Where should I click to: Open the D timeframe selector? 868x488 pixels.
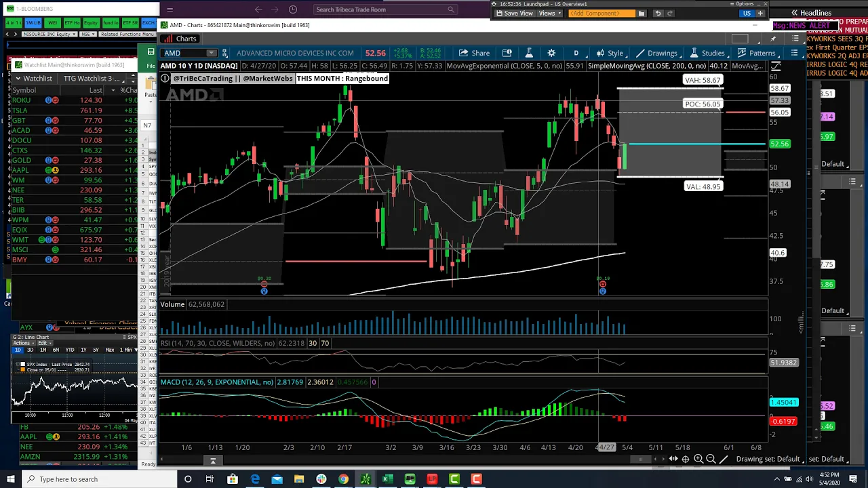coord(576,53)
